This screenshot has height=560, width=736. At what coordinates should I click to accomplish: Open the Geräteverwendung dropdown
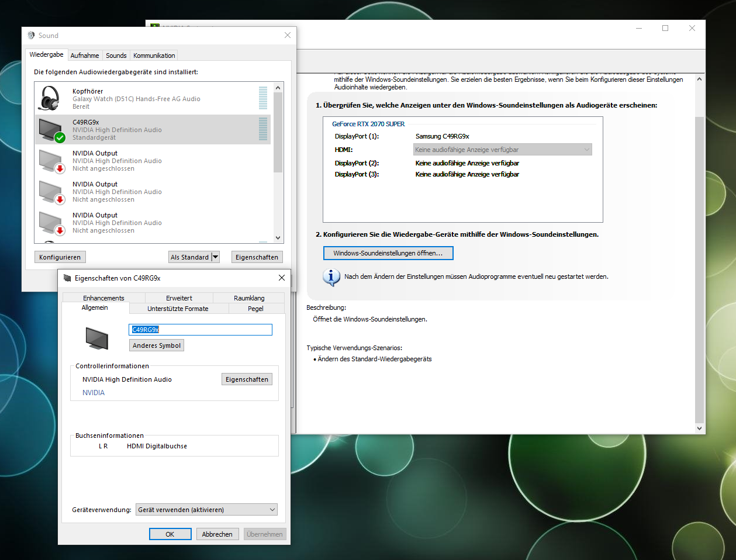207,510
